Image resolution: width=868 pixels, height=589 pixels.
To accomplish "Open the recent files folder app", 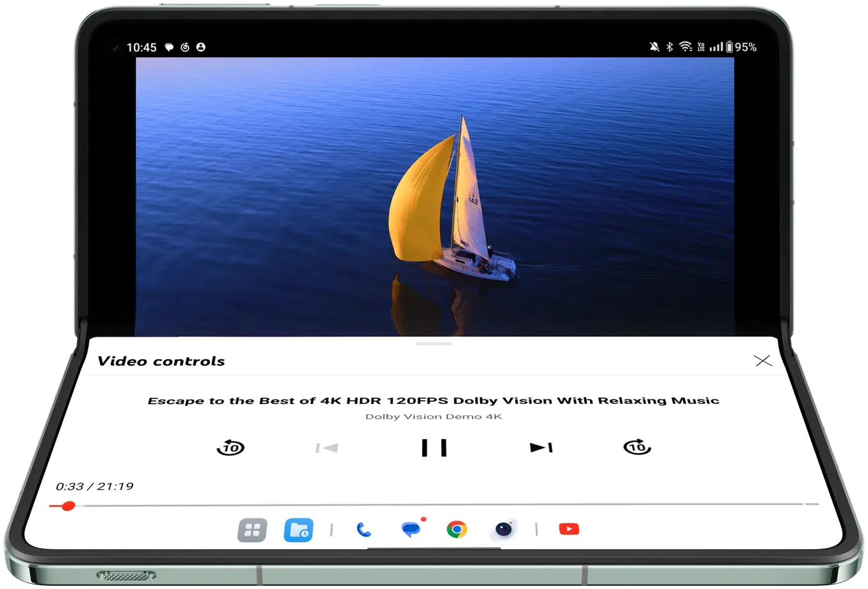I will (x=299, y=530).
